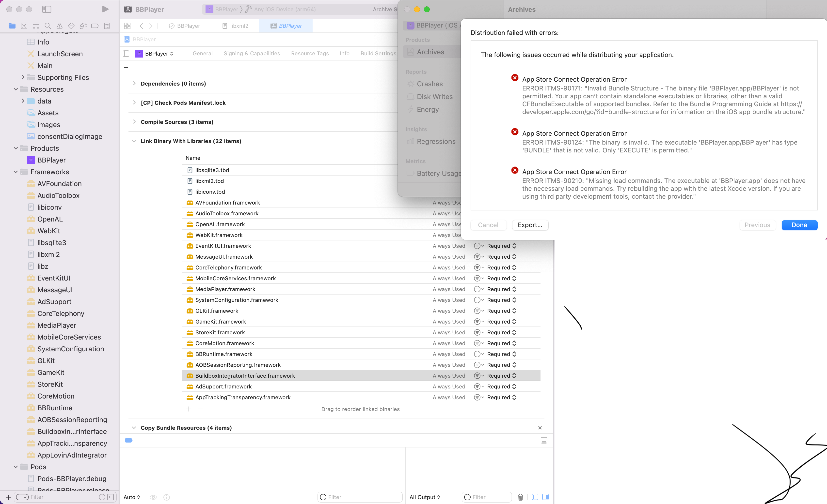
Task: Switch to the Signing & Capabilities tab
Action: pos(252,53)
